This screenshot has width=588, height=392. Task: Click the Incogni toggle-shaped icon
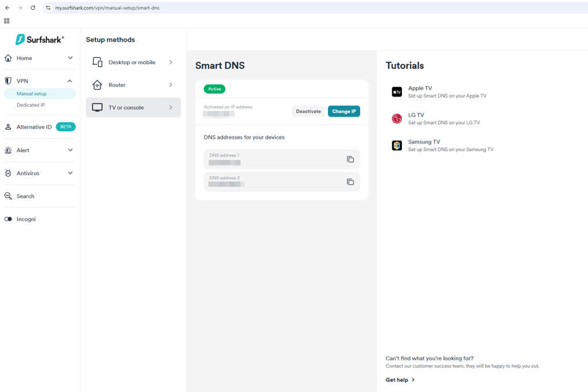(x=8, y=219)
